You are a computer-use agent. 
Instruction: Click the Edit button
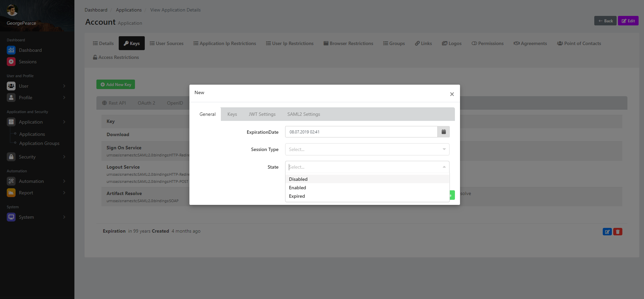coord(628,21)
